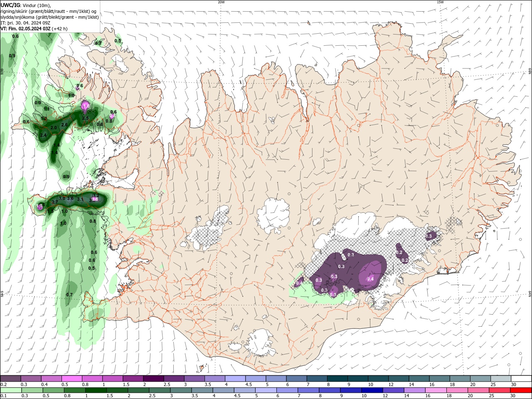Select the pale green 0.1 swatch in the lower legend row
The image size is (532, 399).
tap(11, 390)
